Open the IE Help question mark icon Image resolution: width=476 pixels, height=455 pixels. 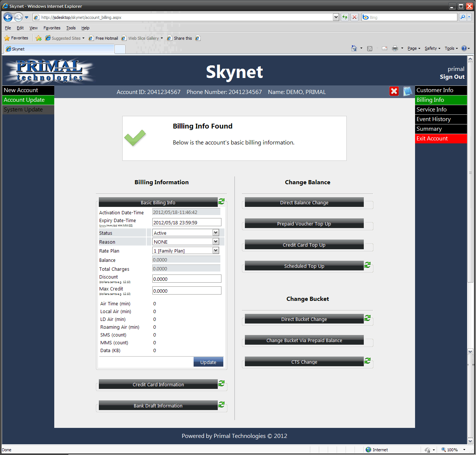click(464, 48)
